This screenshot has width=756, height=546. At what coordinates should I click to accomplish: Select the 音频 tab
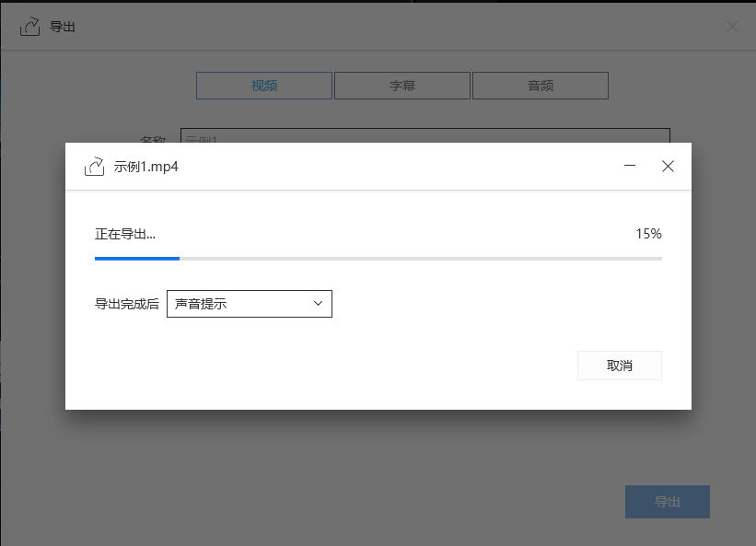[x=541, y=86]
